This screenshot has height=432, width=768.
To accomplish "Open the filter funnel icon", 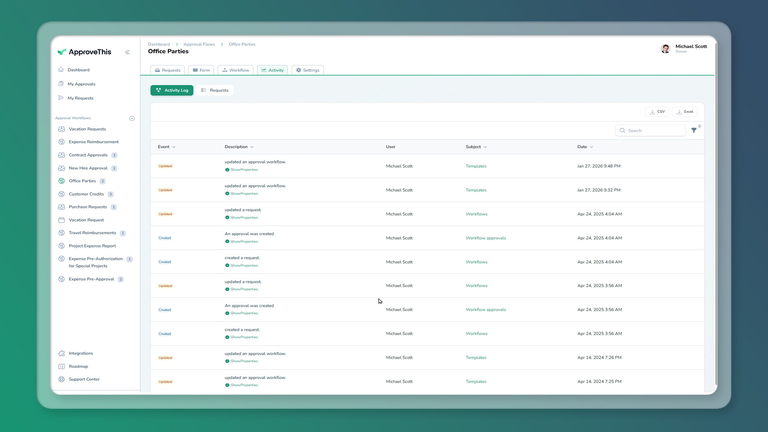I will click(694, 130).
